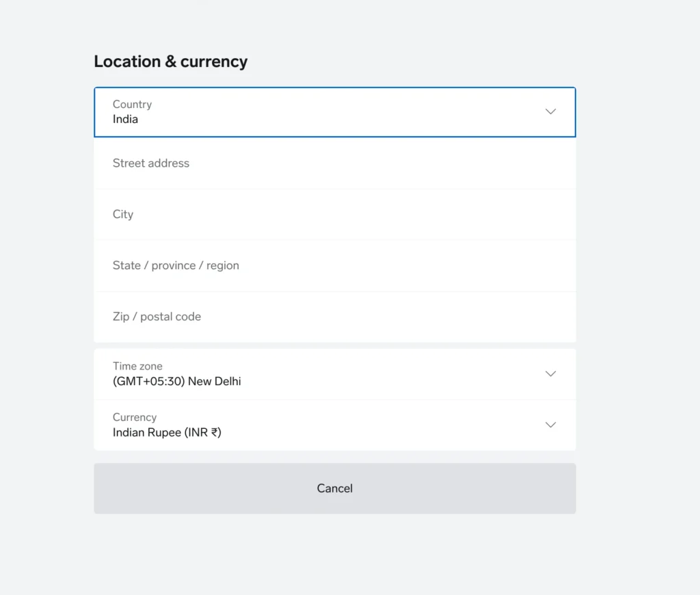The height and width of the screenshot is (595, 700).
Task: Click the Zip / postal code field
Action: [334, 317]
